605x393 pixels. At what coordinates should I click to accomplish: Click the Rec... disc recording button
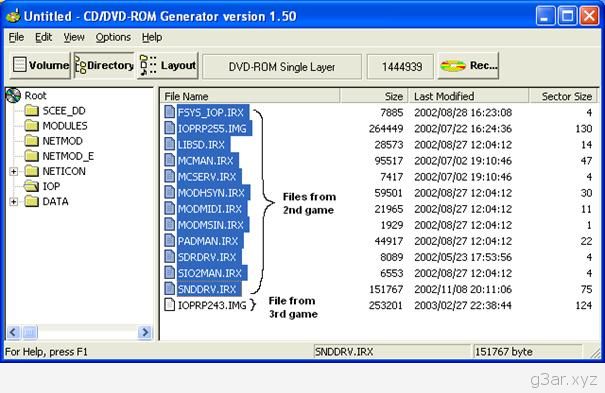point(468,66)
